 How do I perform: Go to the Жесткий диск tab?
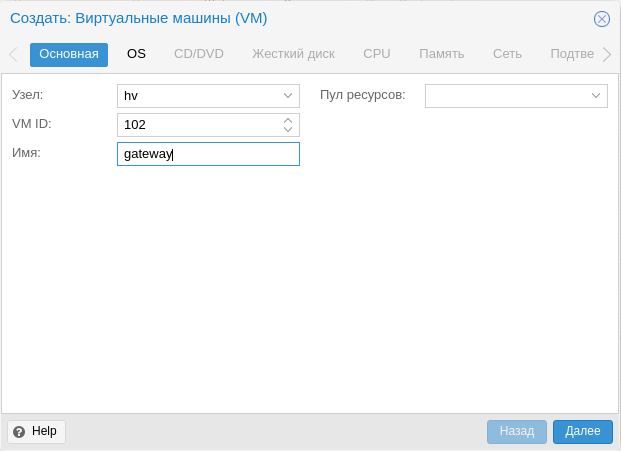click(293, 54)
